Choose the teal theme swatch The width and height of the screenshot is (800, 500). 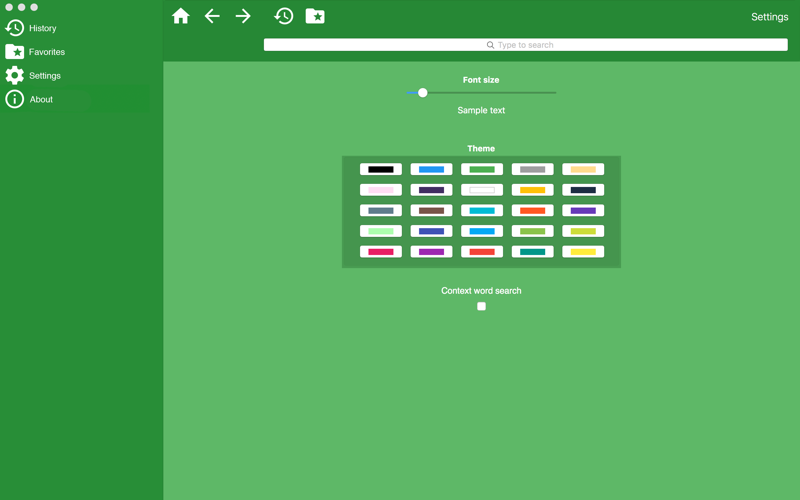[x=532, y=252]
